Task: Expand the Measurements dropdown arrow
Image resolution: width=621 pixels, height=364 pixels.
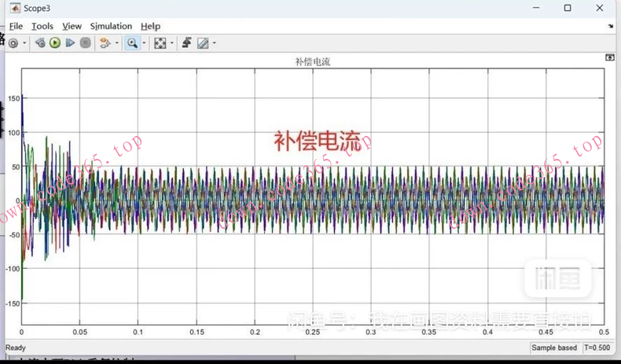Action: click(x=214, y=43)
